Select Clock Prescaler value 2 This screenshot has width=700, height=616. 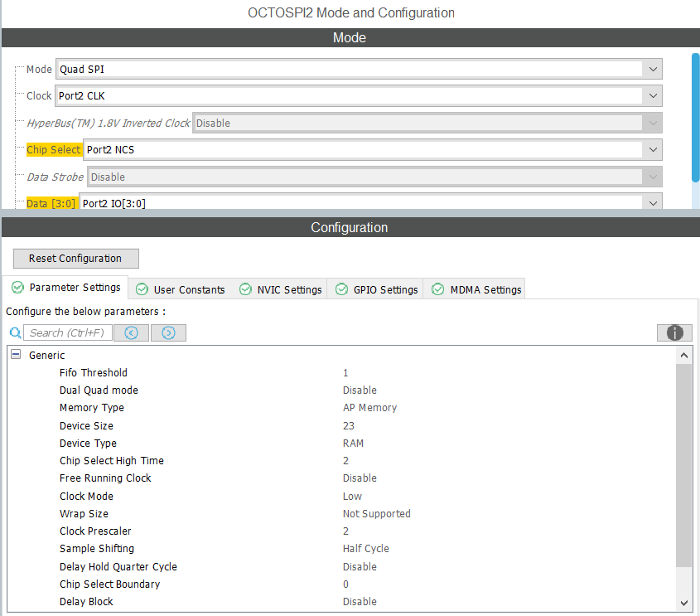pyautogui.click(x=345, y=531)
